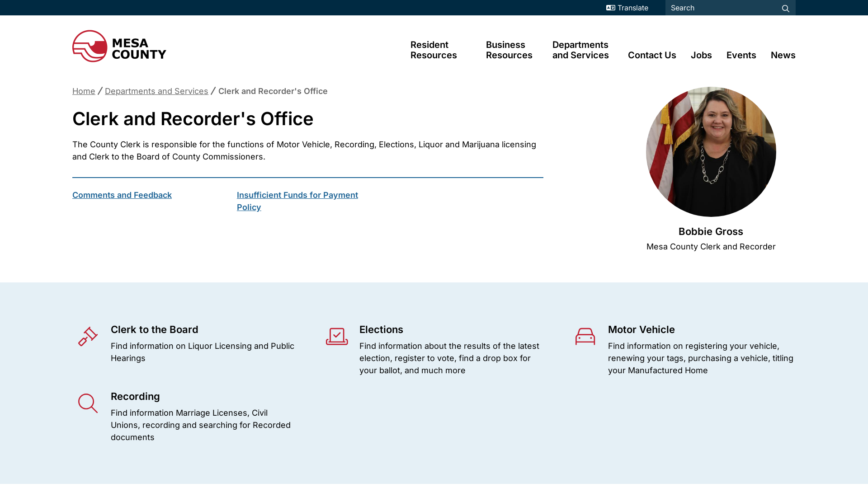Open the Business Resources menu
This screenshot has height=488, width=868.
(509, 50)
